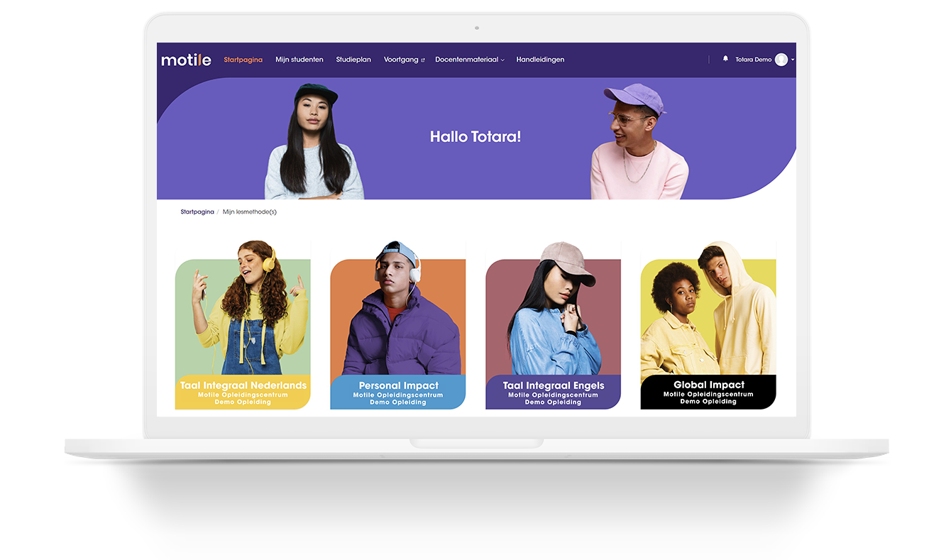Viewport: 946px width, 560px height.
Task: Open the Studieplan menu item
Action: pos(353,60)
